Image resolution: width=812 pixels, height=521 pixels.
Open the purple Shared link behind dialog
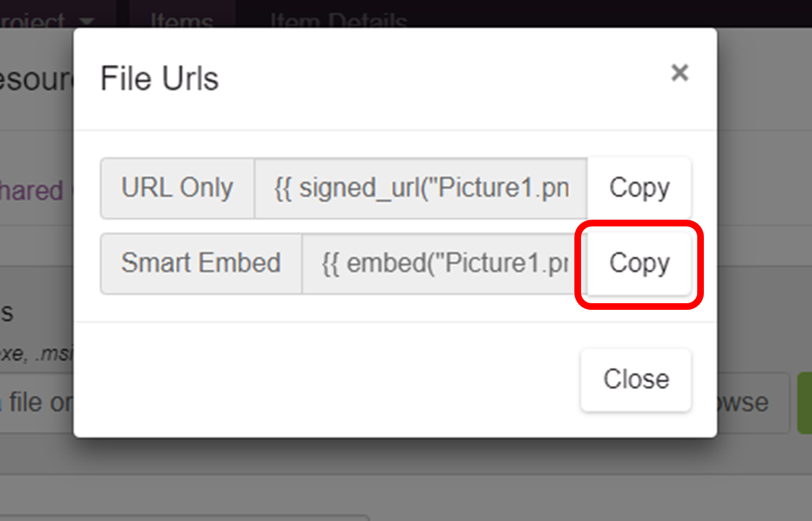point(31,191)
